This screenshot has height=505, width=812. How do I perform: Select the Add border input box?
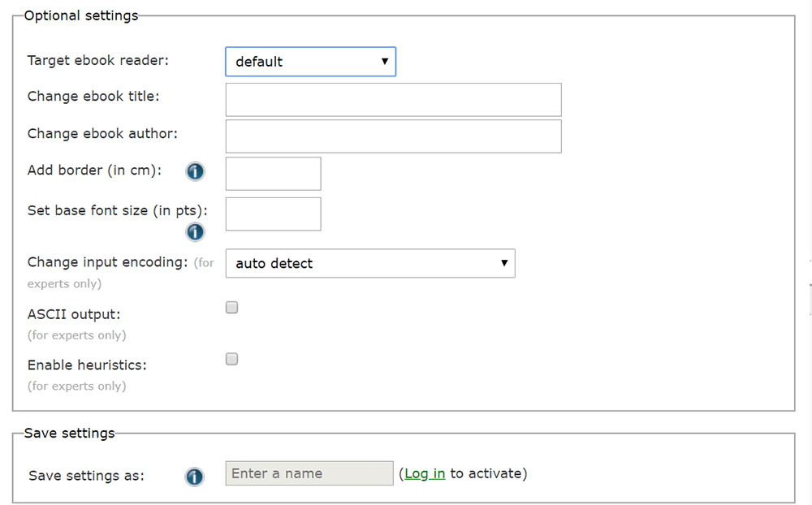(273, 174)
